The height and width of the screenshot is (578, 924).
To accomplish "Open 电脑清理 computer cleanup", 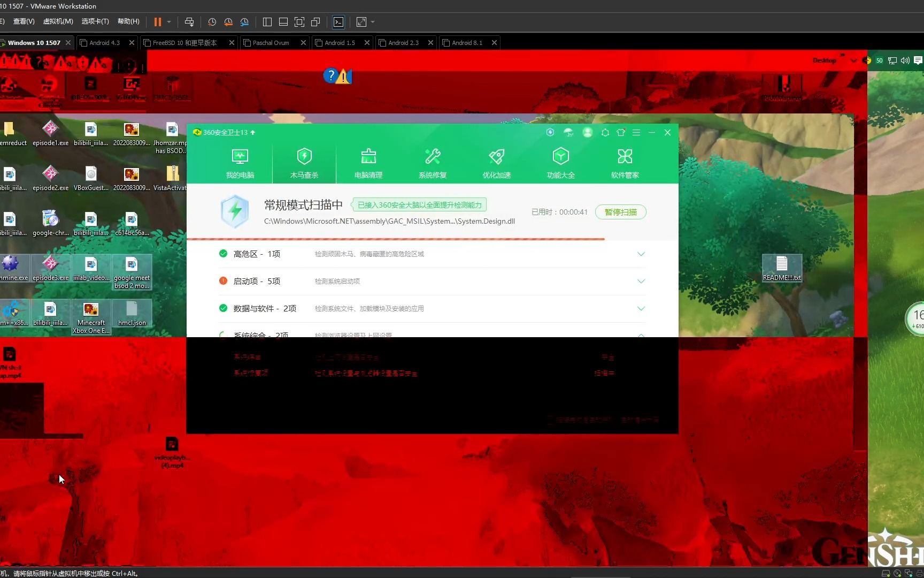I will pos(368,163).
